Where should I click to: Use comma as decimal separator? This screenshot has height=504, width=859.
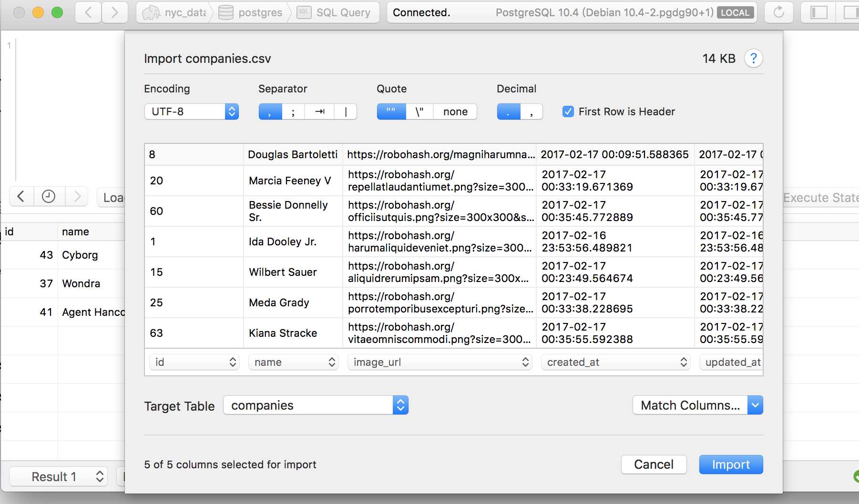pos(532,112)
